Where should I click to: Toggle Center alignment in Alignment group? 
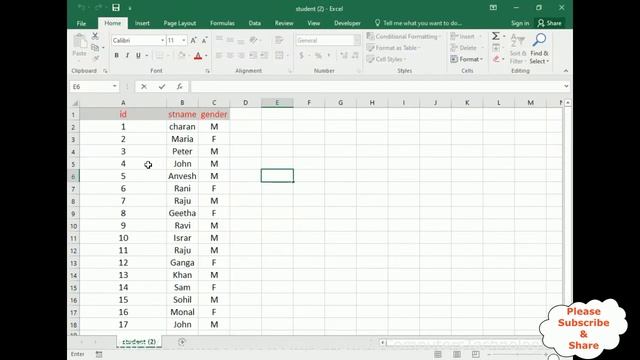coord(230,56)
